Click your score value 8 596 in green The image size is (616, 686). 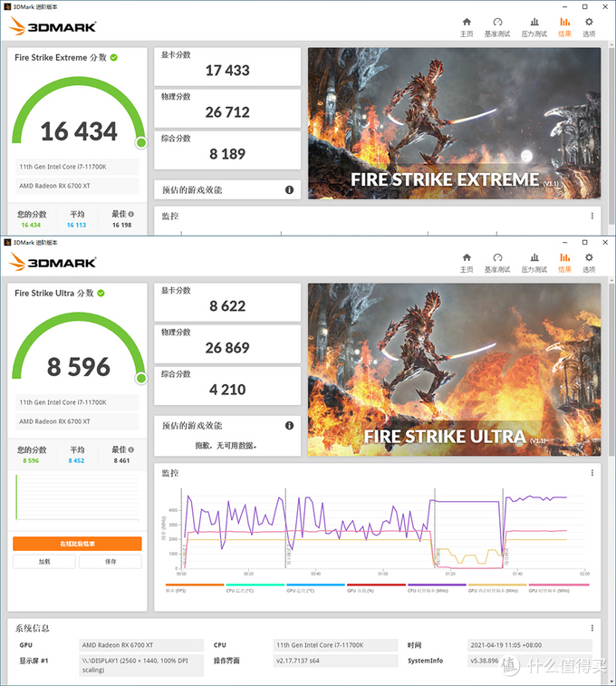pos(31,460)
